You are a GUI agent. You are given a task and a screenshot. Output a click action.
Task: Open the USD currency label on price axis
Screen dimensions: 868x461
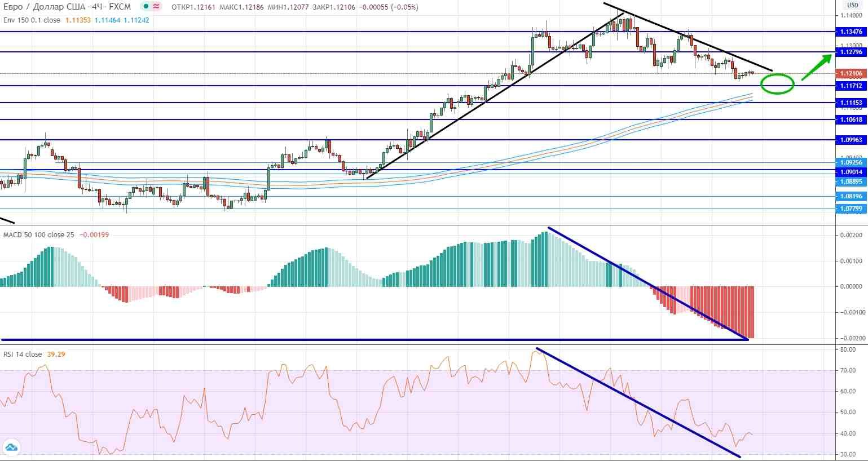[x=853, y=5]
